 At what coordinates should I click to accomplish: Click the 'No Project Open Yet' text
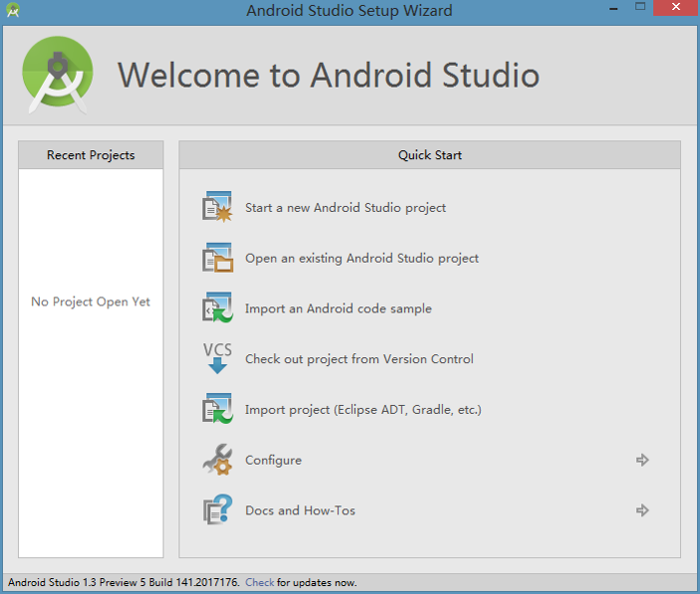(x=91, y=301)
